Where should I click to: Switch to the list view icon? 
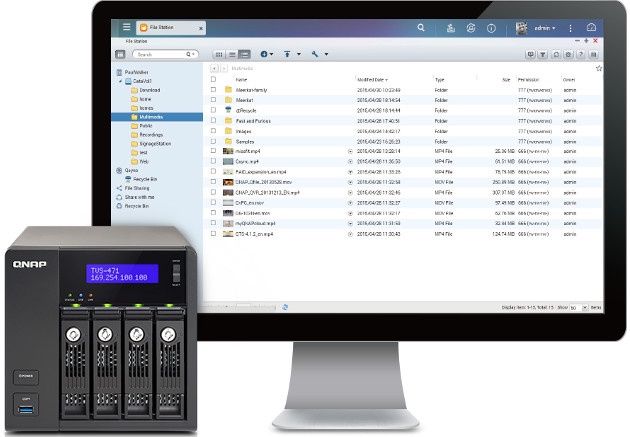[232, 54]
